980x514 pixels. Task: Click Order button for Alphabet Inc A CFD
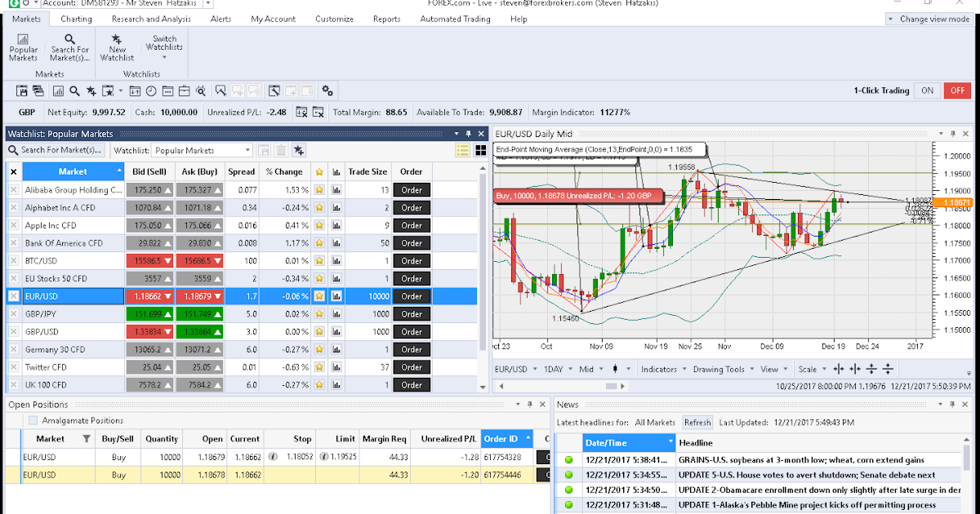(412, 207)
